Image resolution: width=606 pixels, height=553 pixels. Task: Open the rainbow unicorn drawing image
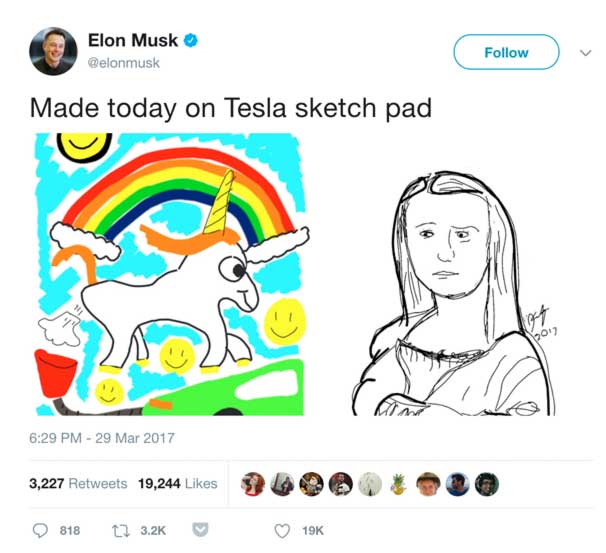coord(170,274)
